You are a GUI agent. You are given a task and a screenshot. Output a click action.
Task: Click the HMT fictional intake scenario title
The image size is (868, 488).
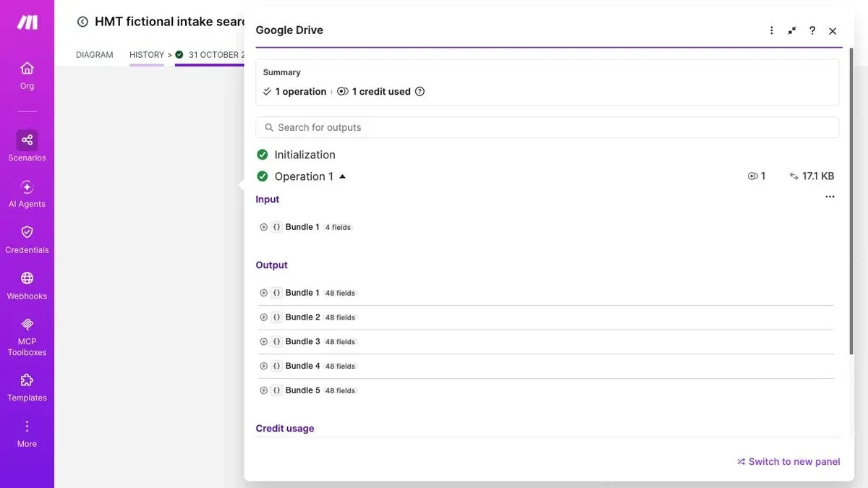click(x=171, y=22)
